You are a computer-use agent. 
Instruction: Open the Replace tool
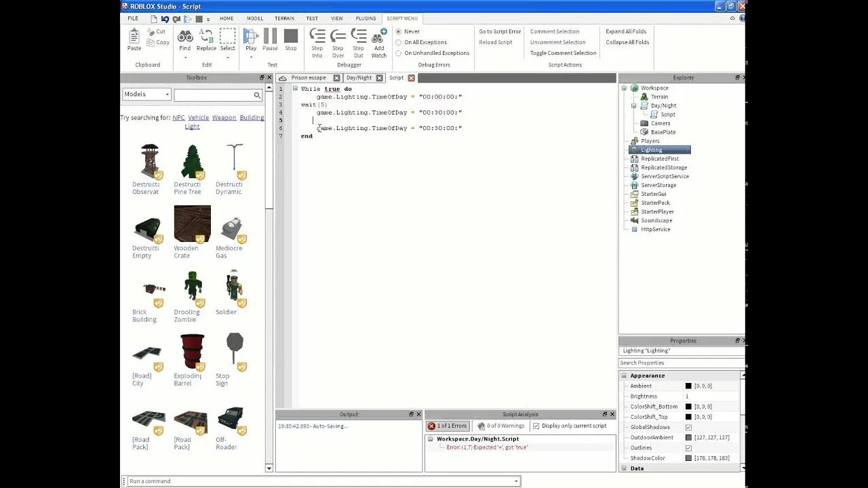pyautogui.click(x=206, y=40)
